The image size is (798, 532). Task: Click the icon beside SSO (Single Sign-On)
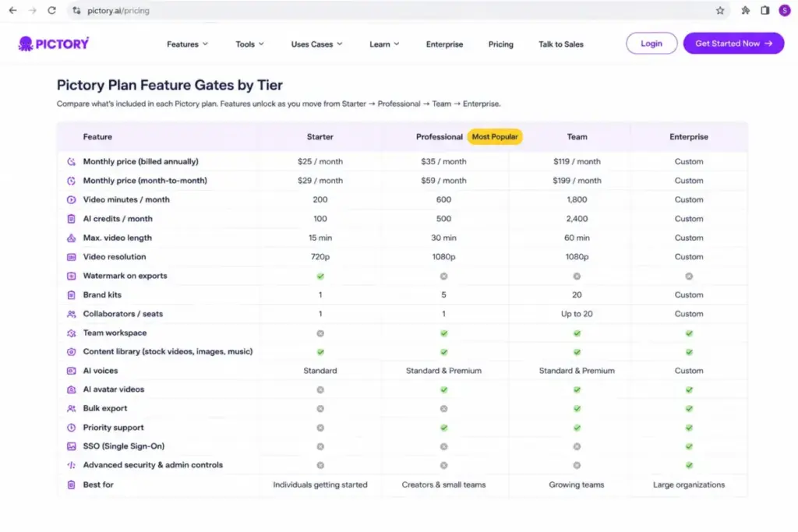point(71,446)
